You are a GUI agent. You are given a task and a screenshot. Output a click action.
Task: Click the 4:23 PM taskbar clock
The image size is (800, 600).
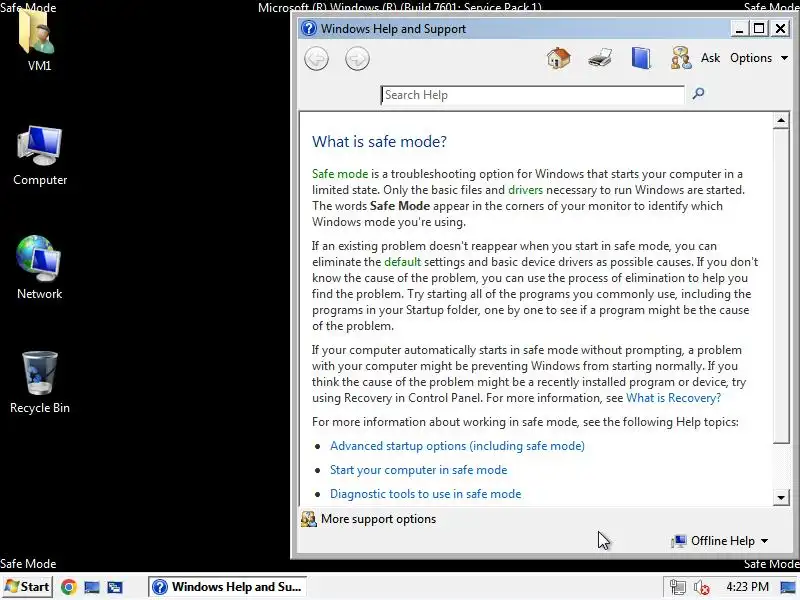tap(747, 587)
